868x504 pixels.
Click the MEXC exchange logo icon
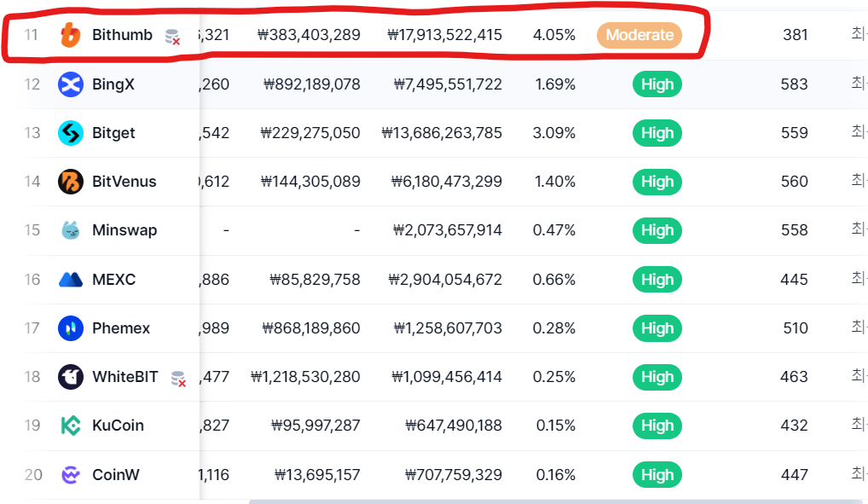click(70, 280)
